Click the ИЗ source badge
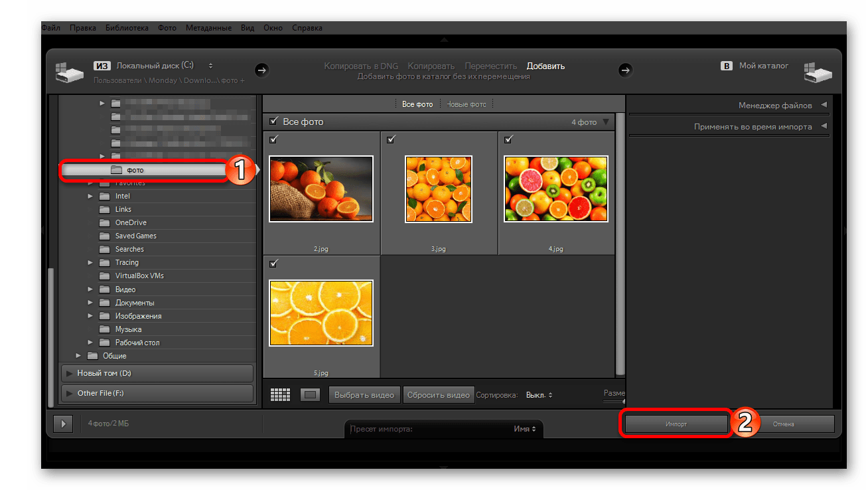Viewport: 868px width, 490px height. click(102, 66)
